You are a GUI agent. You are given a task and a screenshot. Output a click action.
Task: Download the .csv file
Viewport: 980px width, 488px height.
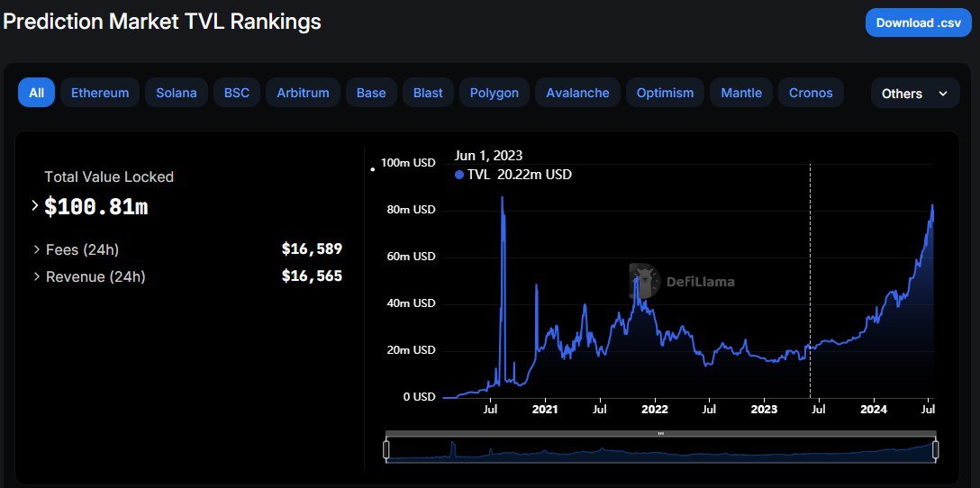[918, 23]
